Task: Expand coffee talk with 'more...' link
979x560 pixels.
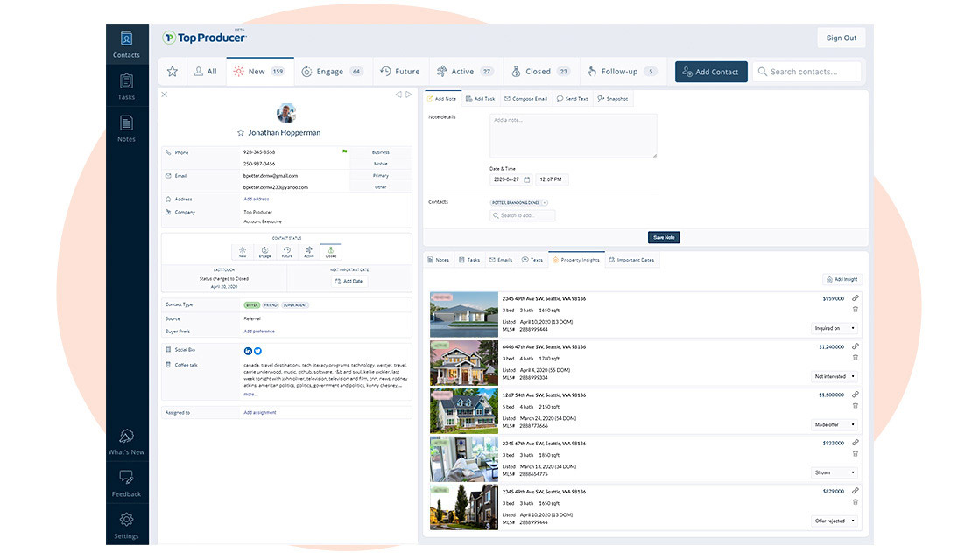Action: [x=250, y=394]
